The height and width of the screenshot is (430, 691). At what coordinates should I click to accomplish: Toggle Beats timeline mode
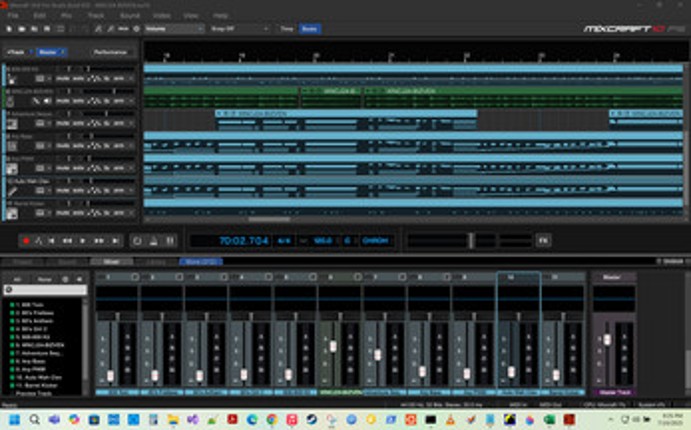coord(311,29)
